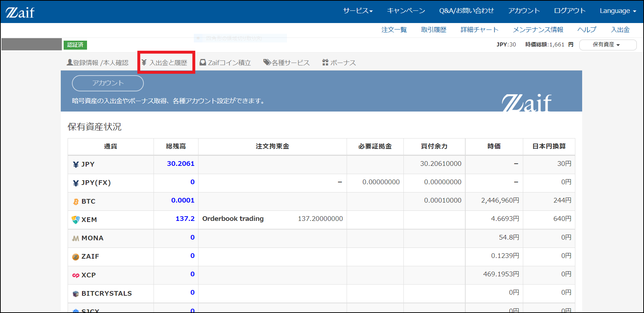Open Q&A/お問い合わせ page
The height and width of the screenshot is (313, 644).
coord(466,11)
